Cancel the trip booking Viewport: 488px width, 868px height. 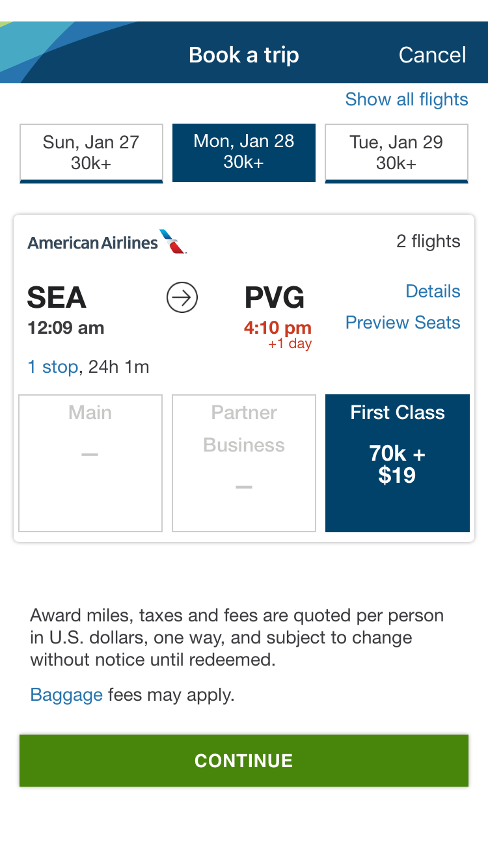click(432, 55)
